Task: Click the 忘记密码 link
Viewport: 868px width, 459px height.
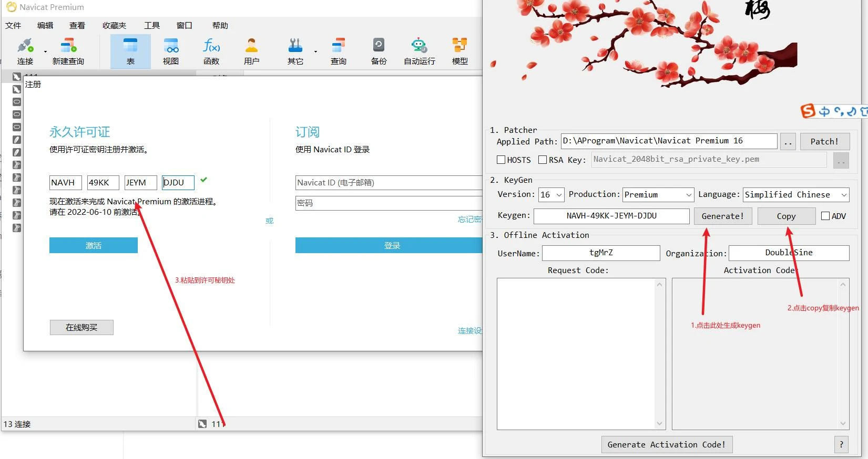Action: [469, 220]
